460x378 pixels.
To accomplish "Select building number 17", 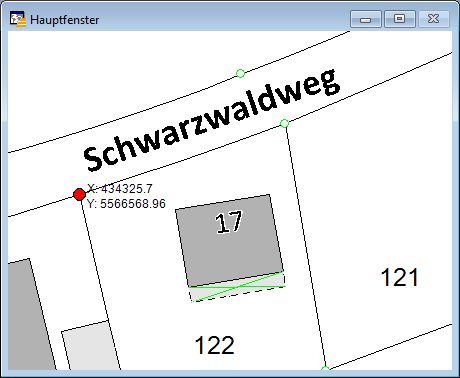I will [229, 222].
